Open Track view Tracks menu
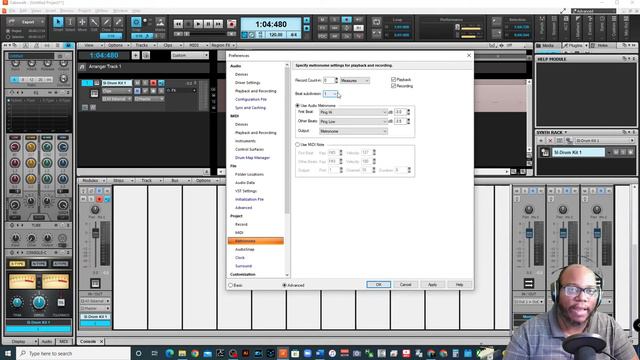640x360 pixels. (x=143, y=45)
